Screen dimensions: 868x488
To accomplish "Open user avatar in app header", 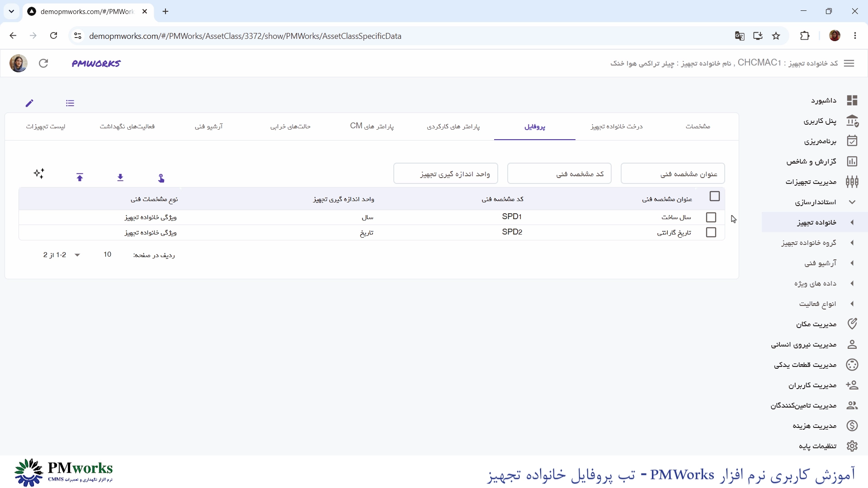I will click(19, 63).
